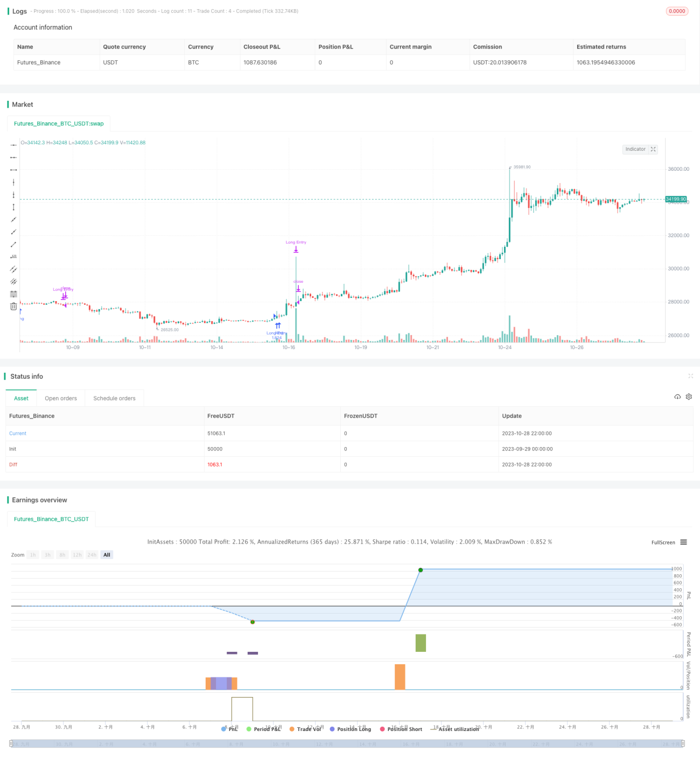Delete all drawings with the trash icon

click(x=13, y=307)
